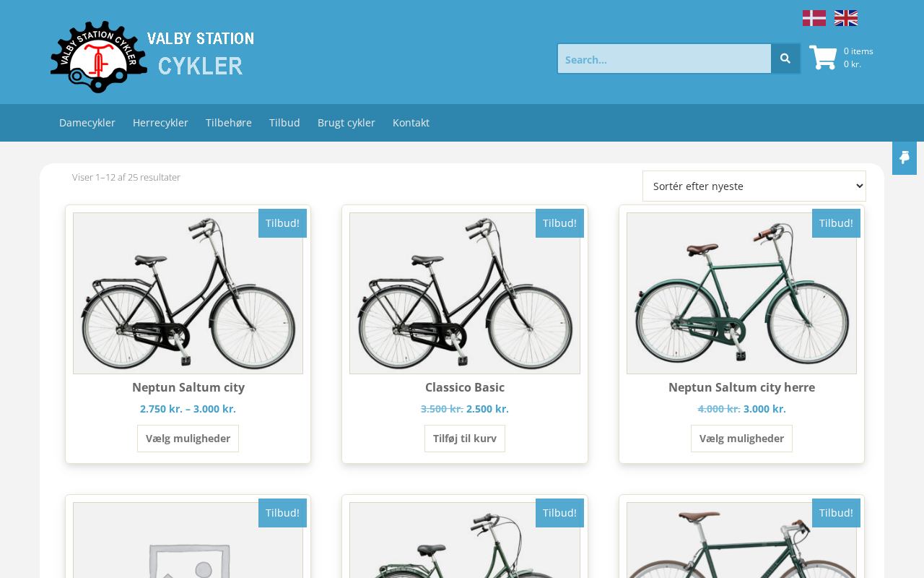Open the Herrecykler menu

(x=160, y=123)
